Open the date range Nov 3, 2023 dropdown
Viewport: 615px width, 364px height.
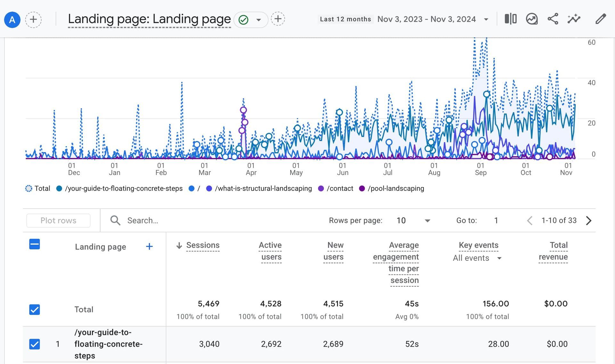[486, 19]
